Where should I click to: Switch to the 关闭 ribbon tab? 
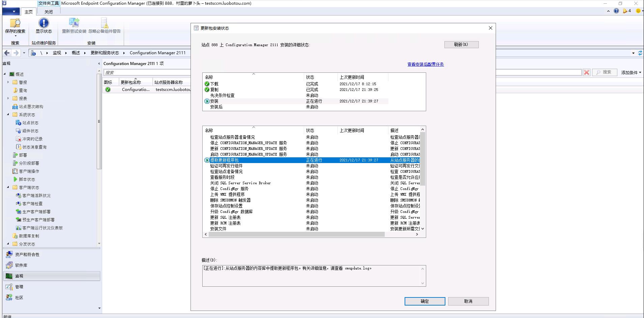pyautogui.click(x=49, y=12)
